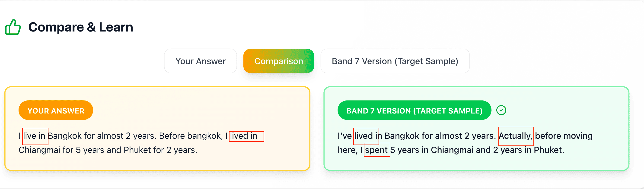The height and width of the screenshot is (189, 644).
Task: Click "Phuket for 2 years." in your answer
Action: point(160,150)
